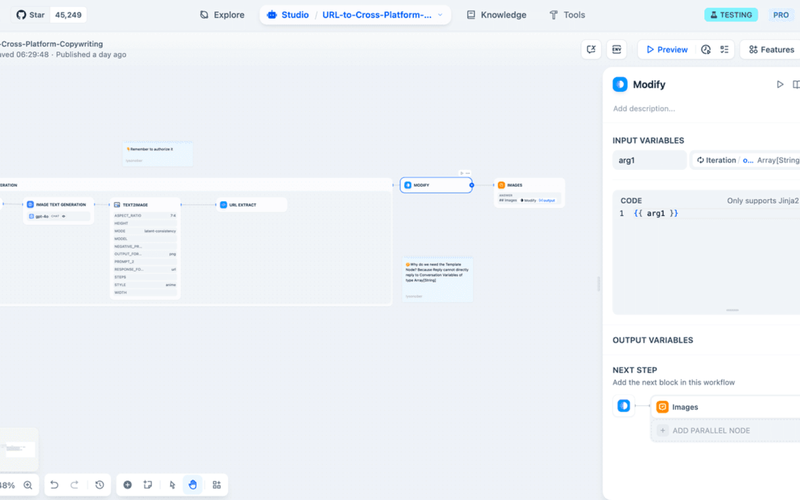Open the checklist icon next to Preview
Screen dimensions: 800x500
pyautogui.click(x=724, y=49)
